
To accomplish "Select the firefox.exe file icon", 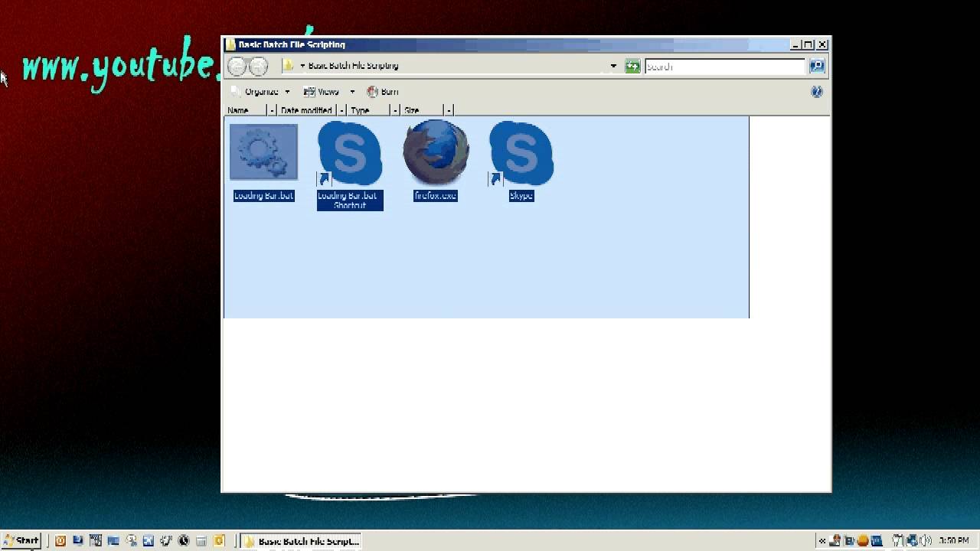I will click(x=435, y=153).
